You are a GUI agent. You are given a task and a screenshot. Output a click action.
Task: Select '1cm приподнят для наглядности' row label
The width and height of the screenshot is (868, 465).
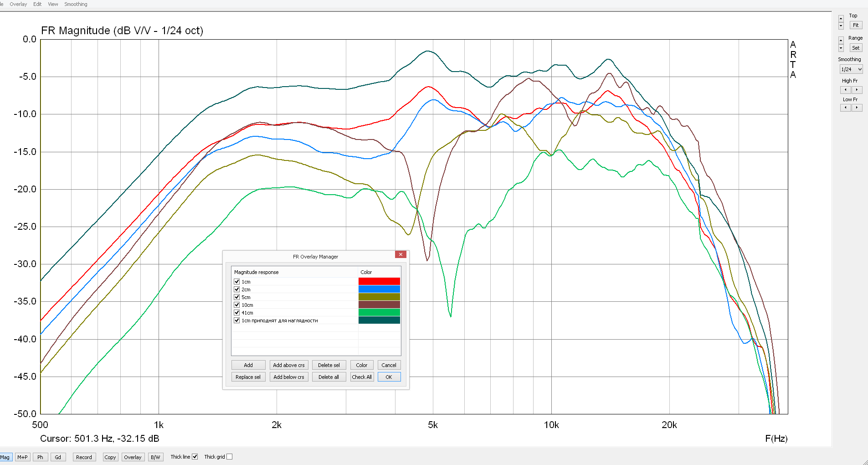[280, 320]
